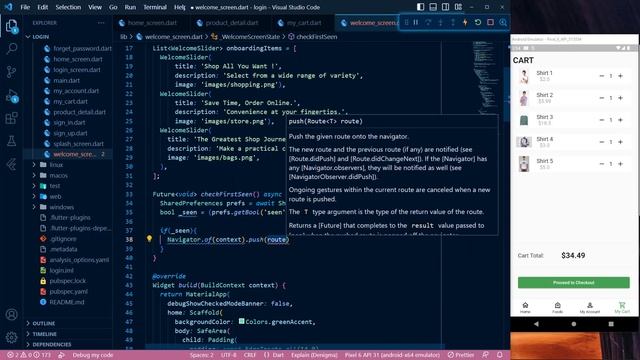Screen dimensions: 640x360
Task: Trigger Flutter Hot Reload lightning icon
Action: click(465, 22)
